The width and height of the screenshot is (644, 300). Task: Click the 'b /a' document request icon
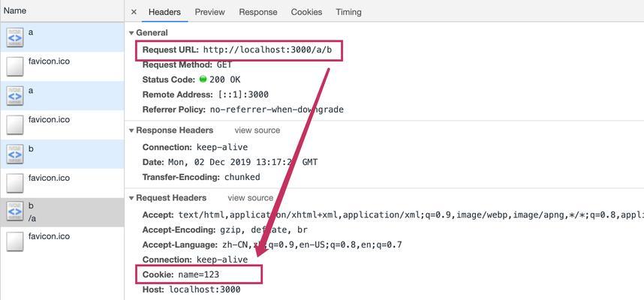[15, 212]
